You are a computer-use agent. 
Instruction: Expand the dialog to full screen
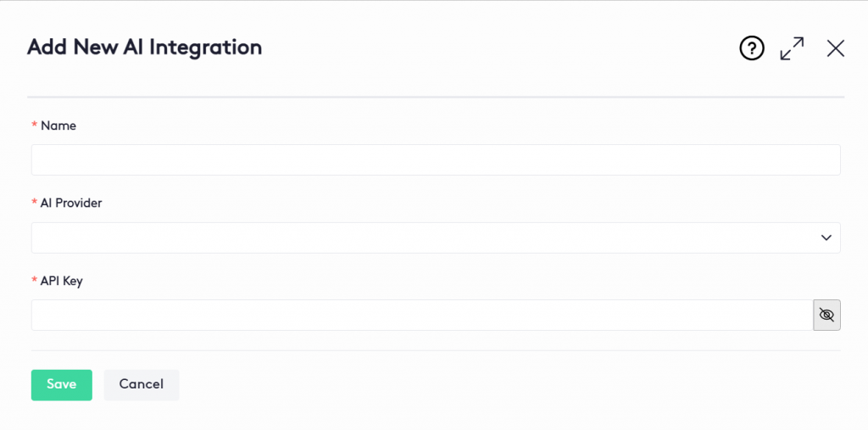click(x=792, y=48)
